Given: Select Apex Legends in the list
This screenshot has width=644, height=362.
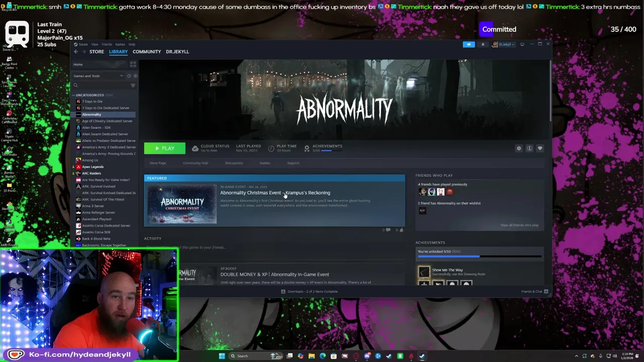Looking at the screenshot, I should 93,166.
